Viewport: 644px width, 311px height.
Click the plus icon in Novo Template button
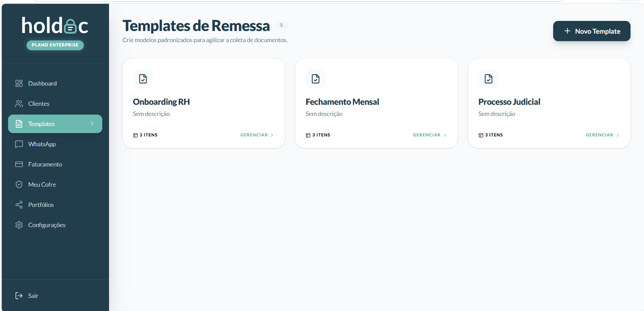pyautogui.click(x=567, y=31)
